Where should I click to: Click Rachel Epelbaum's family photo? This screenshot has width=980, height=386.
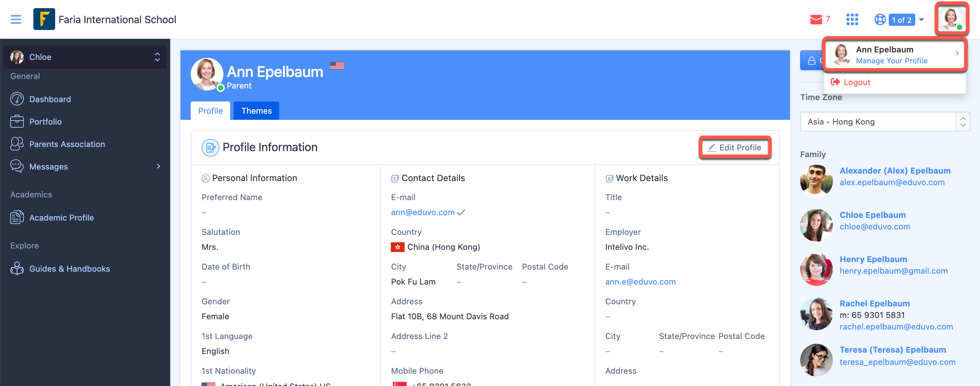[x=816, y=314]
